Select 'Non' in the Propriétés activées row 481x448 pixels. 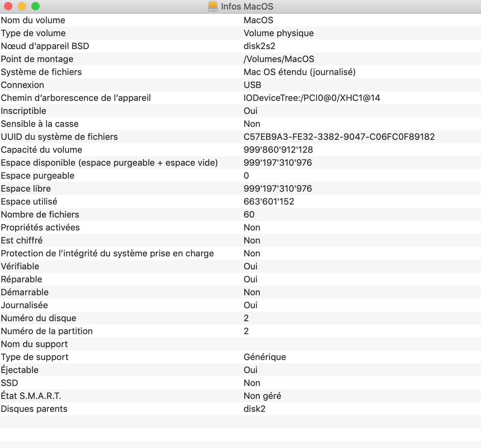(x=252, y=227)
